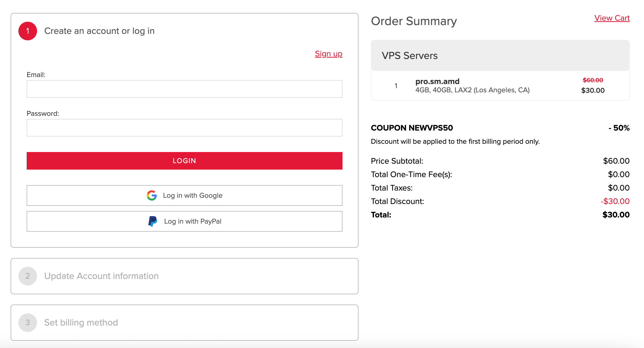Click the Total One-Time Fee(s) label
This screenshot has width=644, height=348.
point(412,174)
